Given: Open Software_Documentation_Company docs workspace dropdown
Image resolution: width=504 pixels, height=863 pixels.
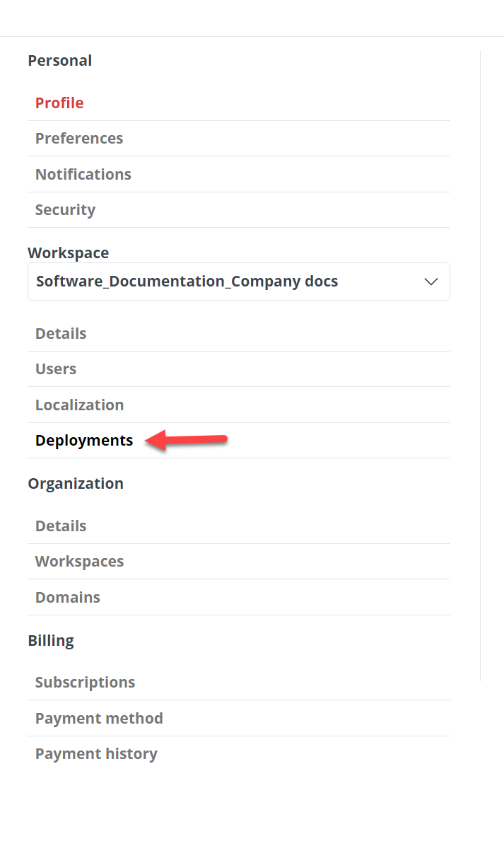Looking at the screenshot, I should point(239,282).
